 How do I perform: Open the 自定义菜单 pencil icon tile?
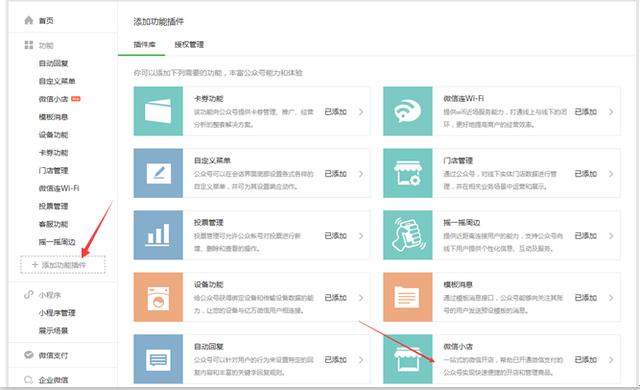click(158, 173)
